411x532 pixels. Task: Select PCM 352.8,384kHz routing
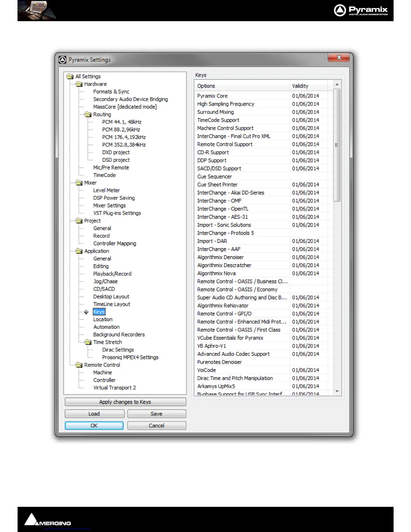point(124,145)
